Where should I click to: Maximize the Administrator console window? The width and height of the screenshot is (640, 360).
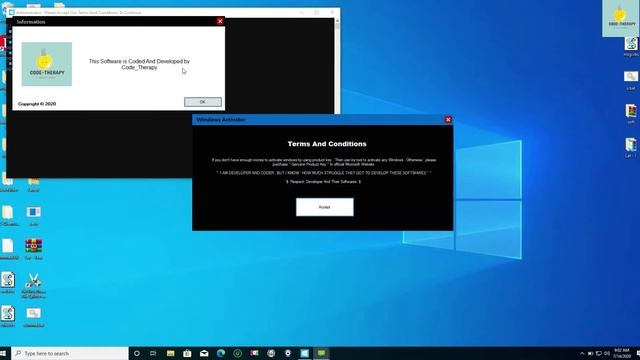coord(317,13)
